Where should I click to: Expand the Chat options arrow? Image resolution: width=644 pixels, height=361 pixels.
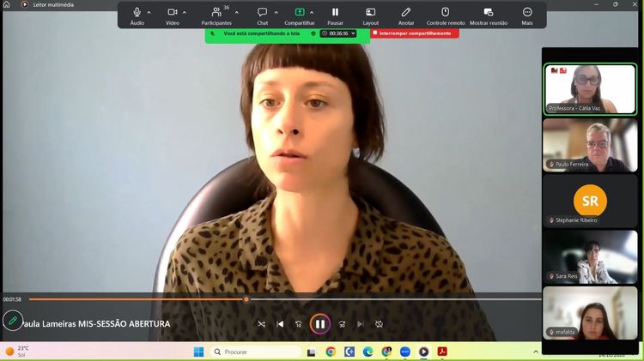(276, 13)
